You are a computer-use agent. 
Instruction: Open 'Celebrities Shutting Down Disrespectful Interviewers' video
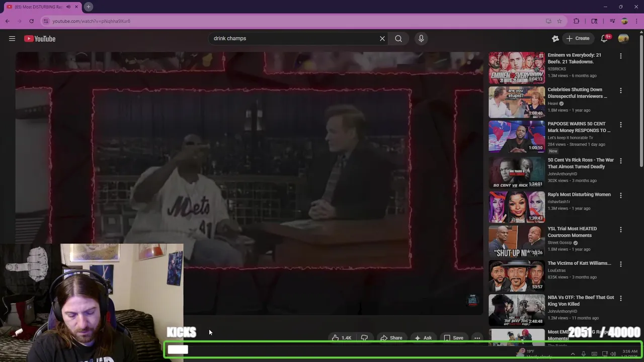(578, 93)
